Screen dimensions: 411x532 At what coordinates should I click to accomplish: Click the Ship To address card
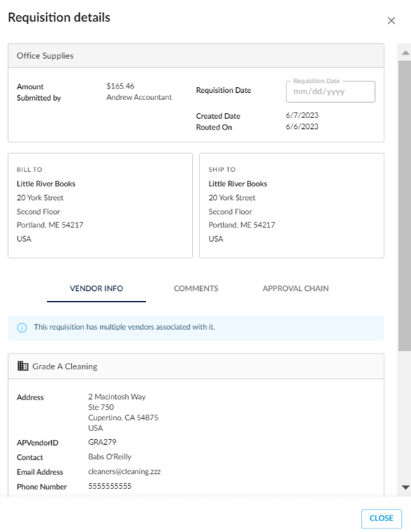pyautogui.click(x=292, y=206)
